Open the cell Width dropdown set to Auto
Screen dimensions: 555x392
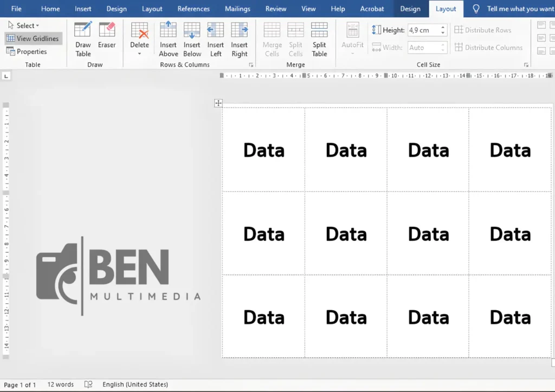[442, 47]
